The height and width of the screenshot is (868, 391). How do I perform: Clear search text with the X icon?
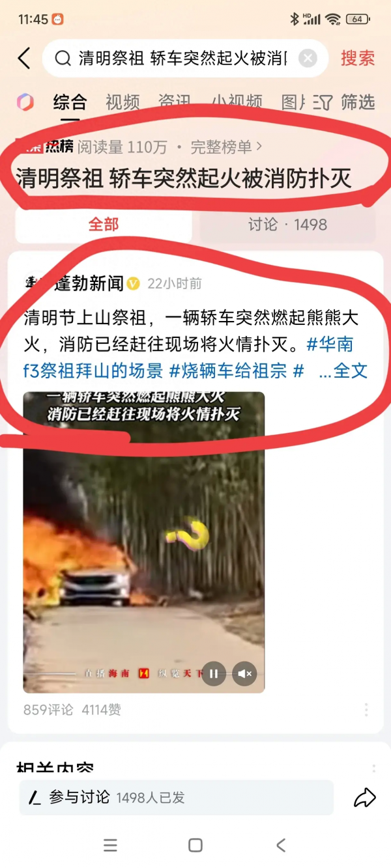(x=308, y=59)
